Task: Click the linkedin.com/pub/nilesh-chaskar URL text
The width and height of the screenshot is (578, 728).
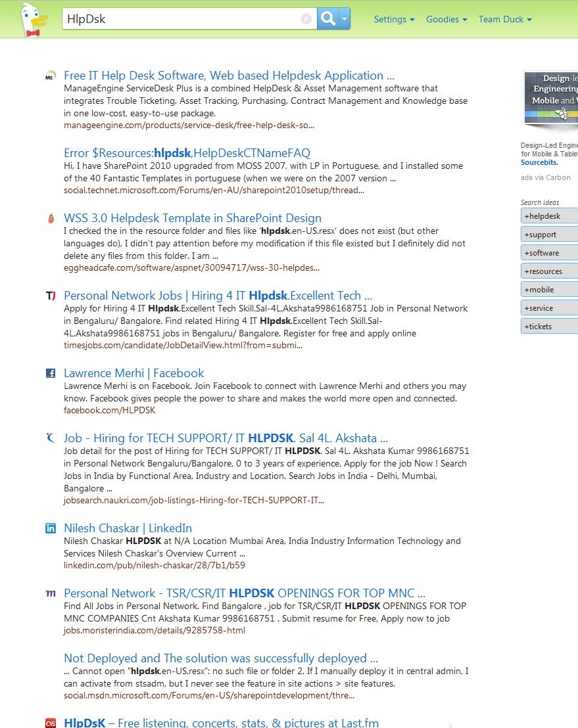Action: (155, 566)
